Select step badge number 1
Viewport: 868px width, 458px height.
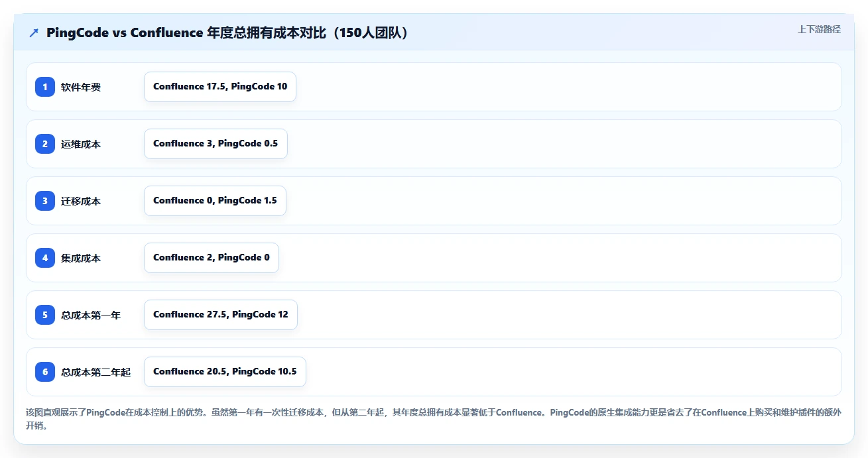pos(45,87)
